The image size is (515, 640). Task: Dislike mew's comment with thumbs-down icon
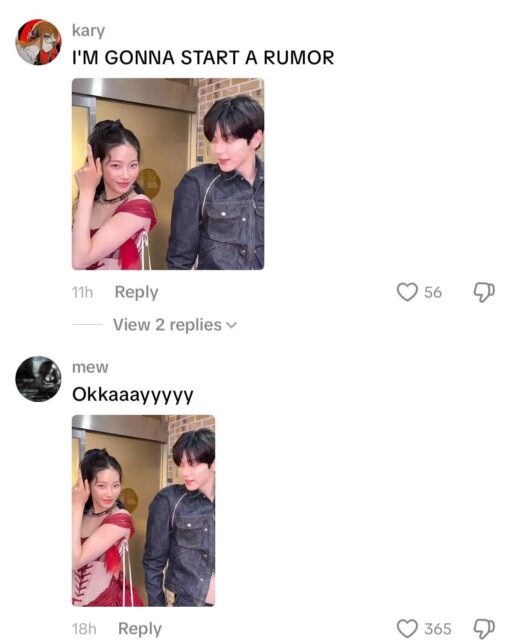(x=484, y=629)
